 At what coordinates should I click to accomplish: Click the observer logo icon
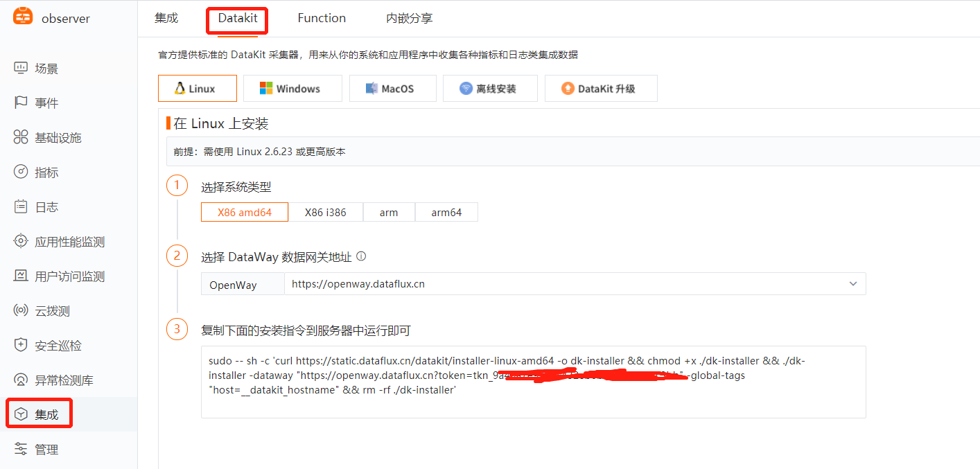(23, 16)
